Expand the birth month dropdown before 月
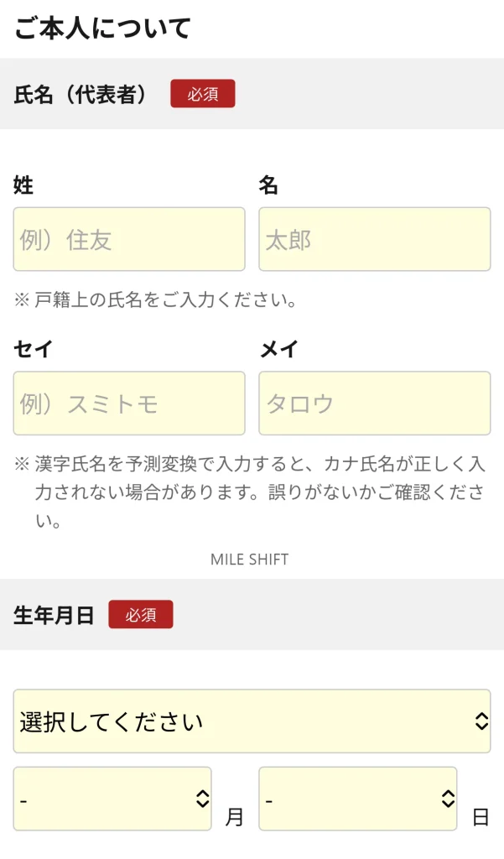 click(112, 799)
